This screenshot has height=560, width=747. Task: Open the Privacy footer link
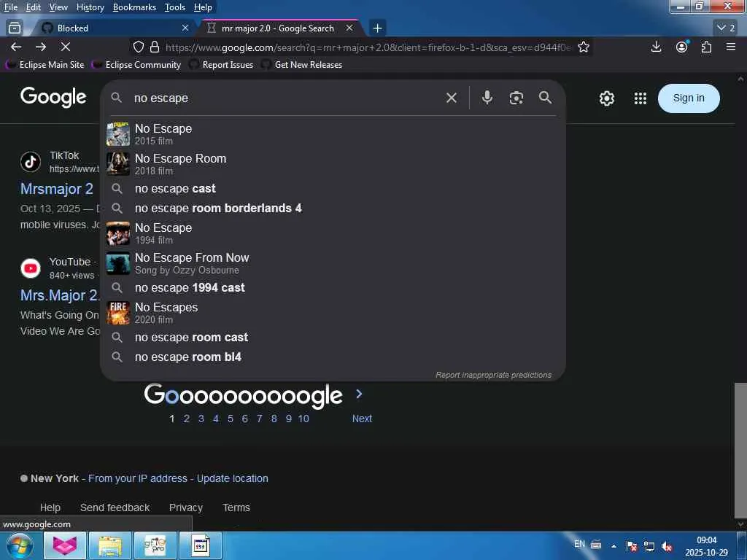(186, 507)
